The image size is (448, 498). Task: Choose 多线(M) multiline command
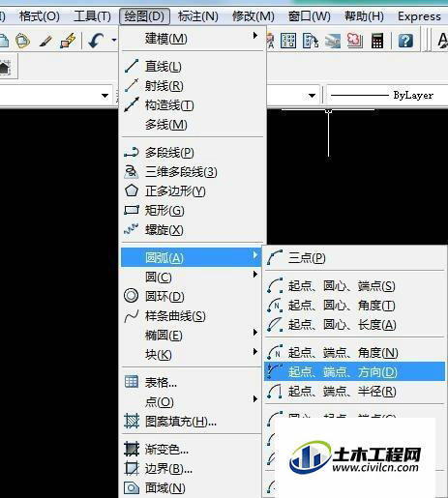[x=192, y=125]
